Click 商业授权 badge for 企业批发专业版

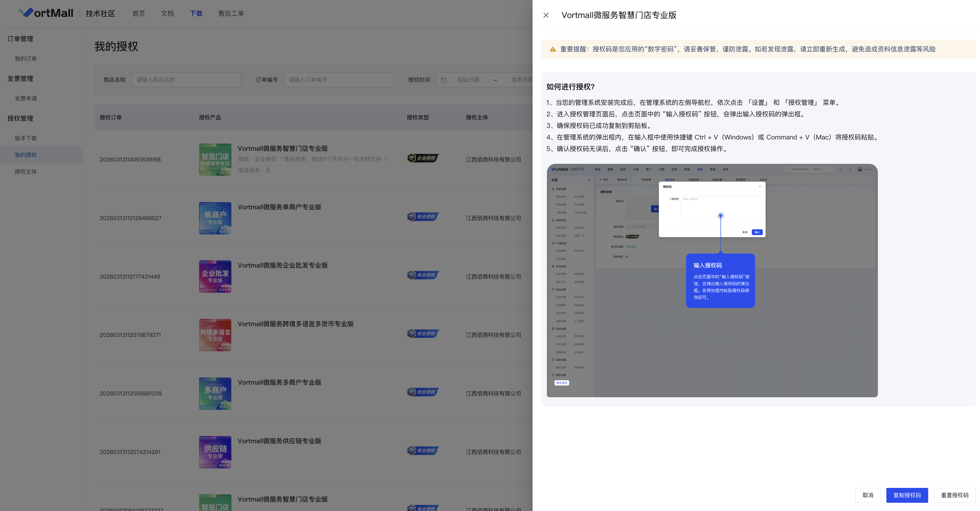[423, 275]
